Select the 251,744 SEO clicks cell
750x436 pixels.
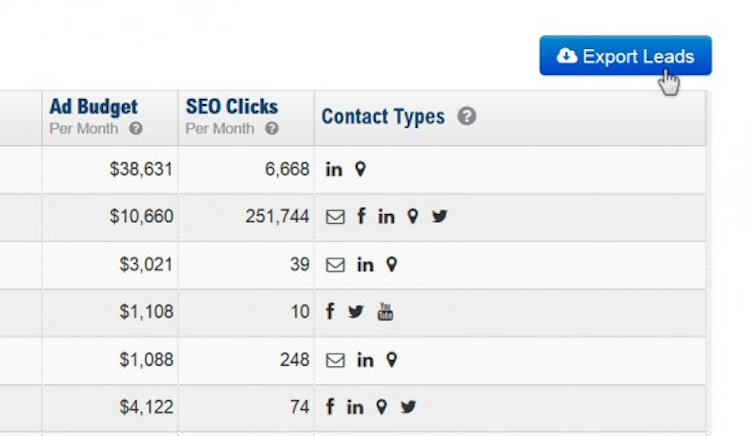coord(277,217)
